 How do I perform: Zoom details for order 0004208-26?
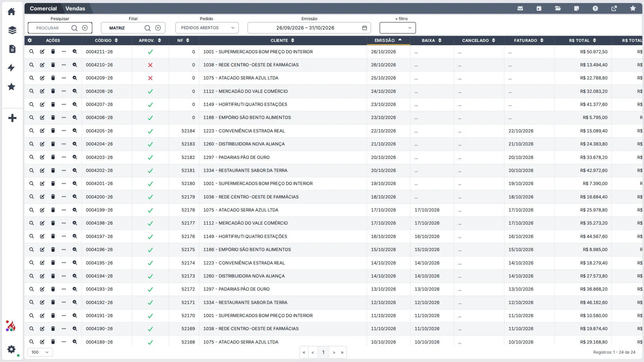(75, 91)
